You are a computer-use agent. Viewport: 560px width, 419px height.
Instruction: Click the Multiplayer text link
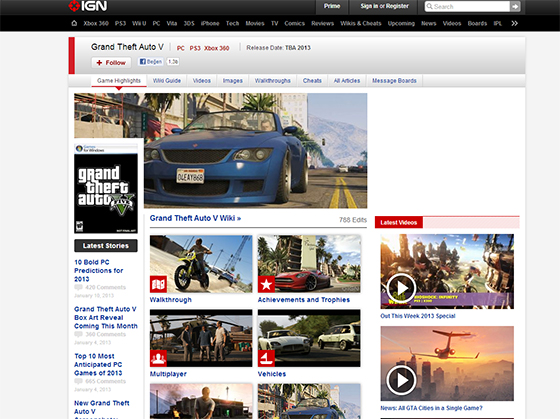click(168, 374)
